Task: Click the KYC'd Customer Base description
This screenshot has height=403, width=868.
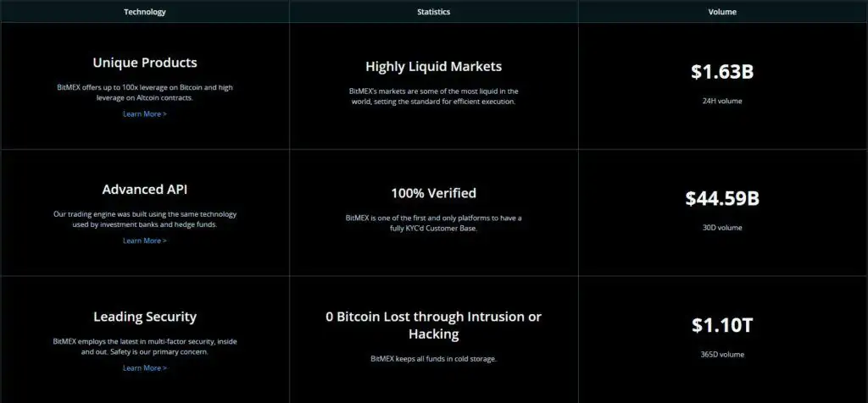Action: coord(433,224)
